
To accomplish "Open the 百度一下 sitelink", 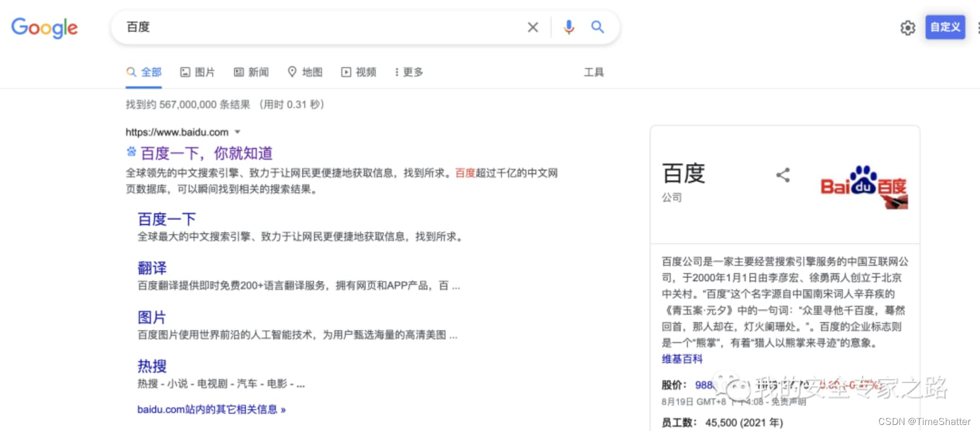I will 167,219.
